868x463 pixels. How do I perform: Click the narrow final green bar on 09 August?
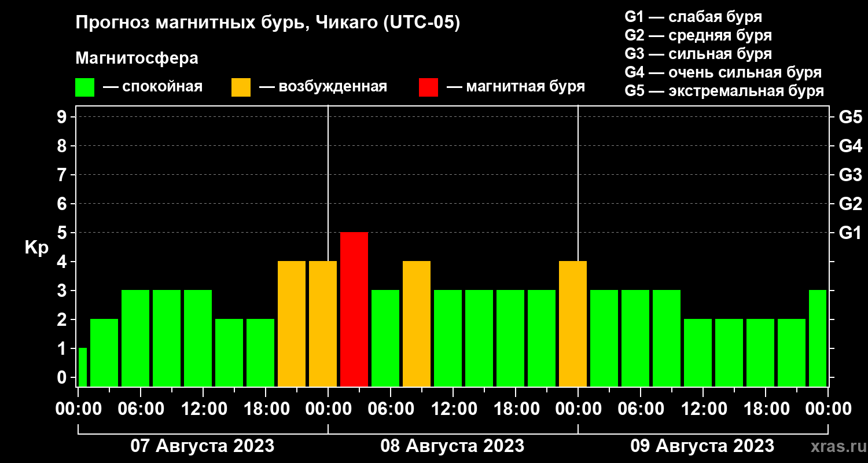click(818, 338)
